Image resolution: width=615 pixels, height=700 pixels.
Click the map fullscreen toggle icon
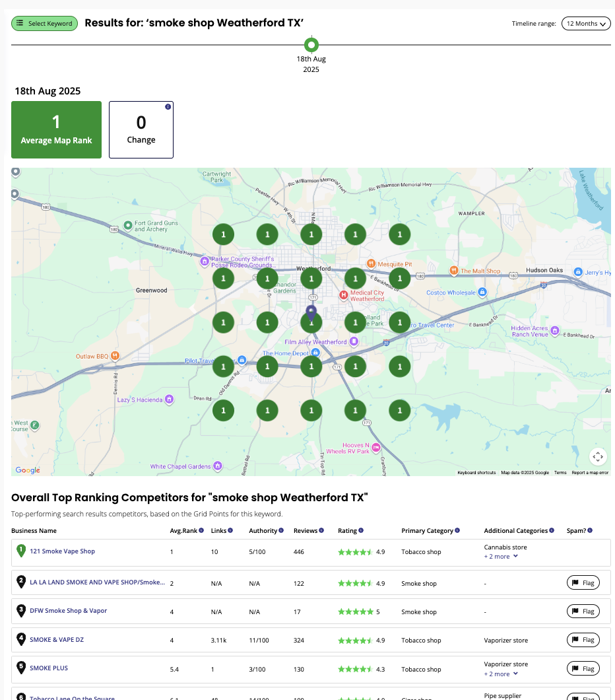[x=598, y=456]
